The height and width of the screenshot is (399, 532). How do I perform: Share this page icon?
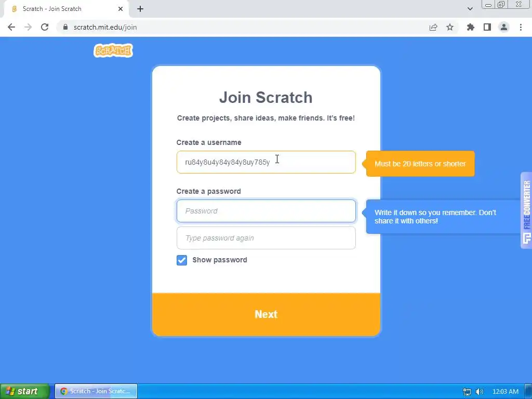click(433, 27)
